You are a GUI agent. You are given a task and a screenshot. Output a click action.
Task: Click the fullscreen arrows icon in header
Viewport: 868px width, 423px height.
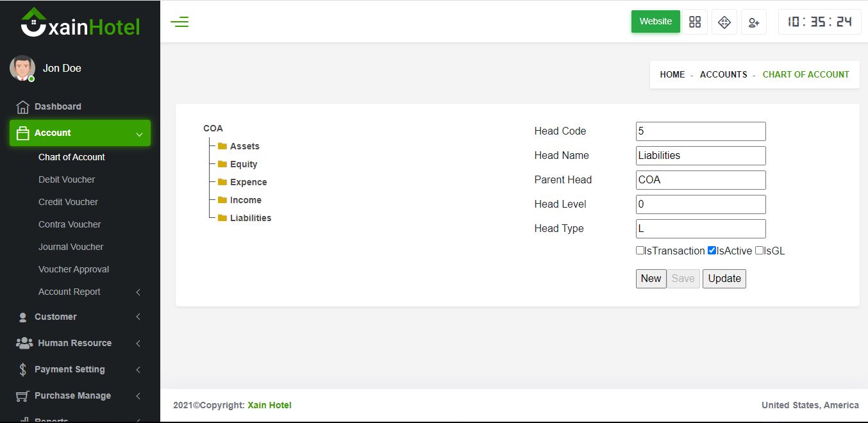coord(724,22)
